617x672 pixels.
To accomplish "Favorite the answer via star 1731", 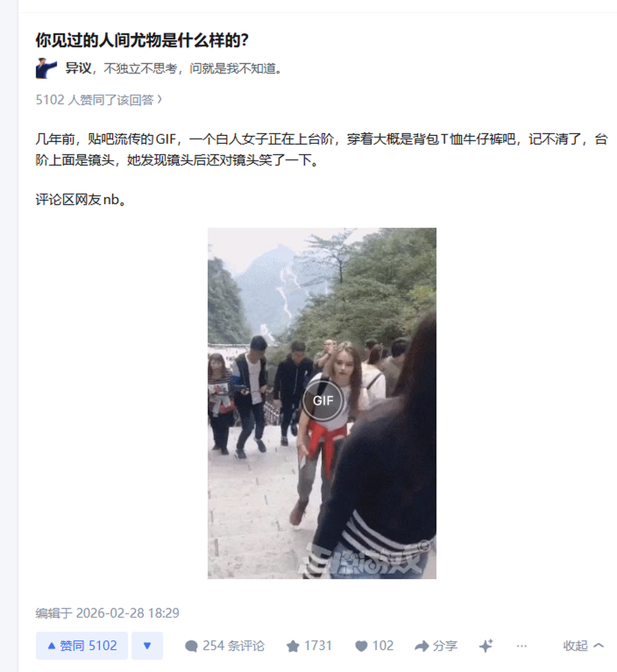I will (308, 646).
